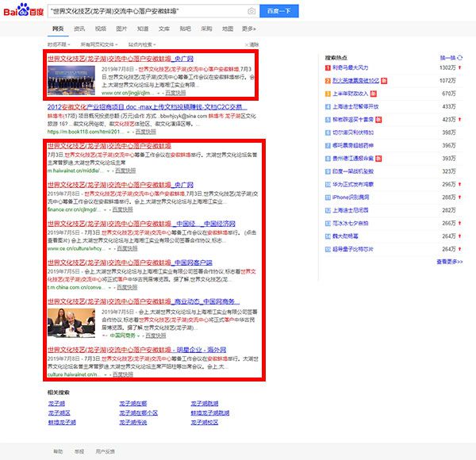Viewport: 476px width, 460px height.
Task: Click the ×清除 filters link
Action: pos(251,44)
